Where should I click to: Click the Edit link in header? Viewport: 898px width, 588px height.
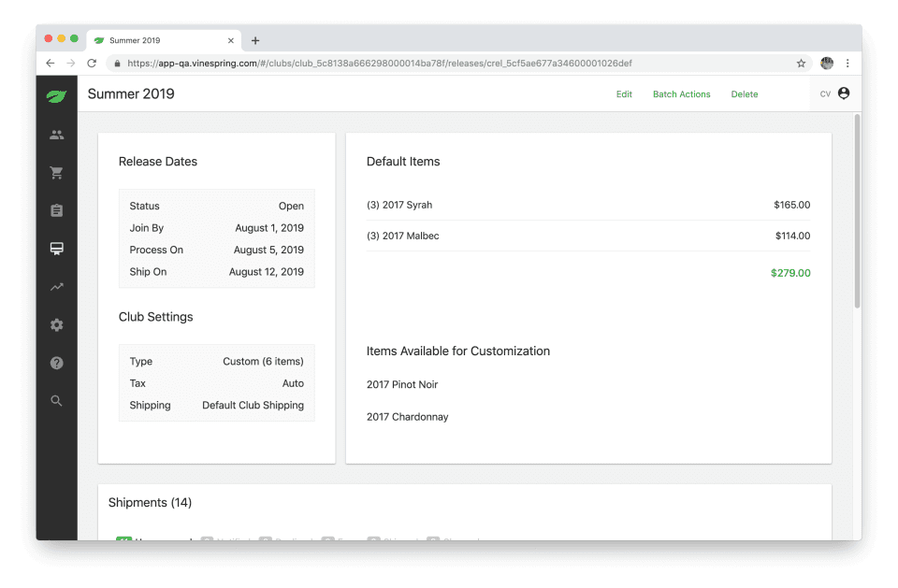[x=624, y=94]
